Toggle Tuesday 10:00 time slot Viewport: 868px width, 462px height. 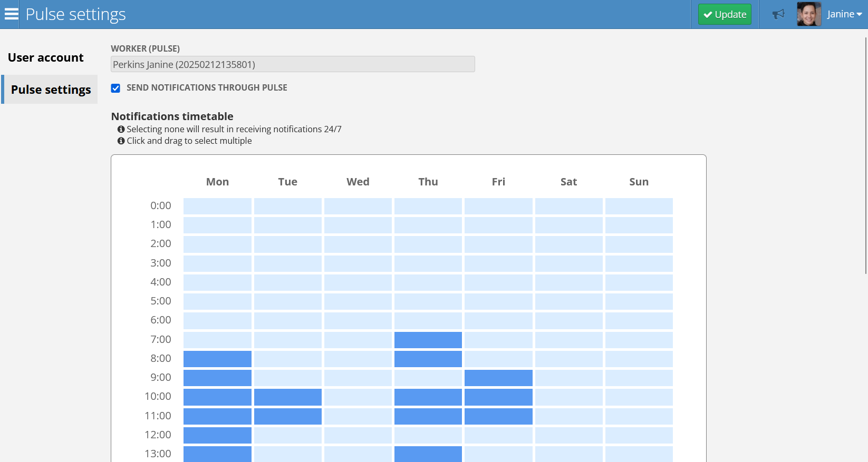[288, 397]
